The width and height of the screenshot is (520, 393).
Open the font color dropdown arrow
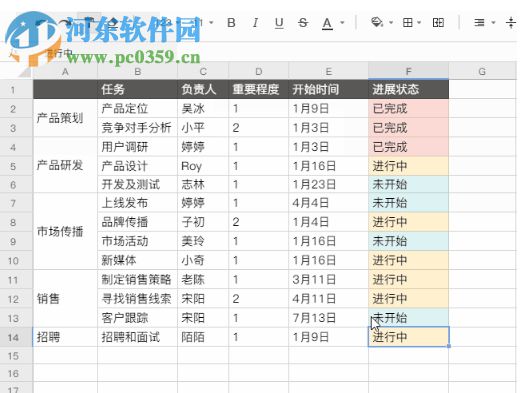[342, 23]
